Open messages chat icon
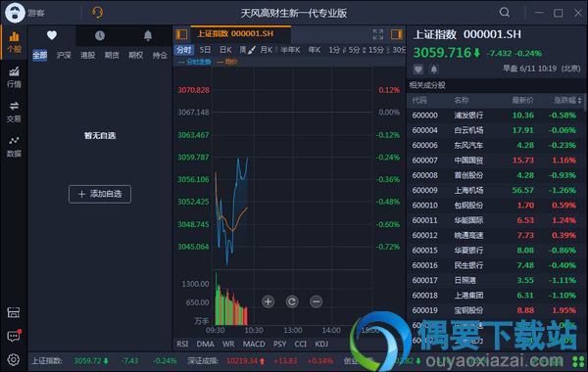The width and height of the screenshot is (588, 372). (x=14, y=336)
